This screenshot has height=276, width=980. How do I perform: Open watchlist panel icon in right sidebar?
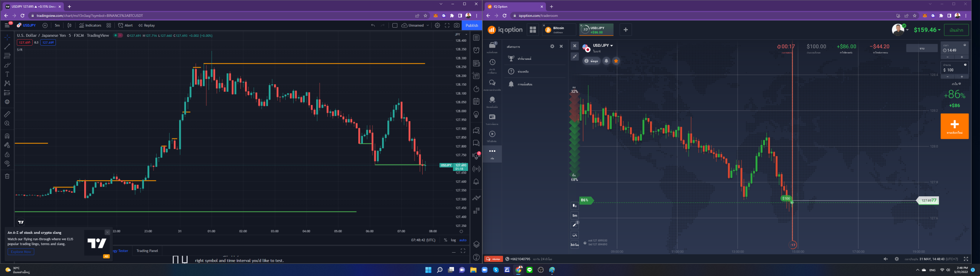point(476,38)
